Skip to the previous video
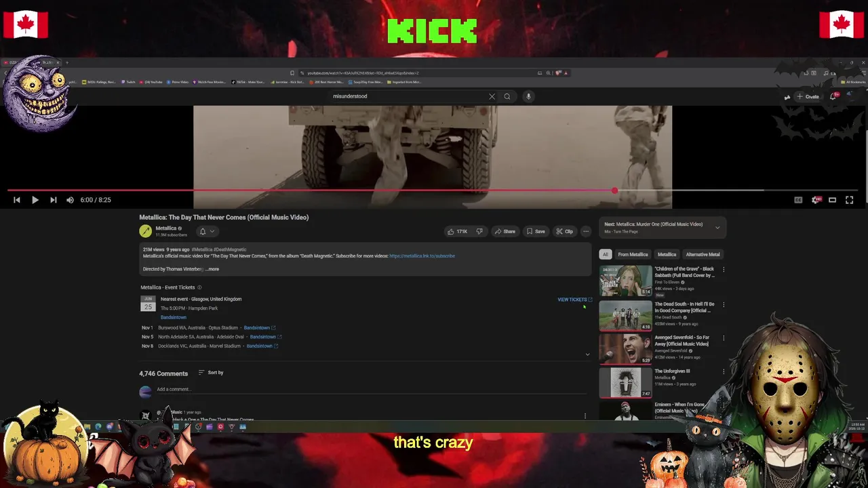 [17, 200]
